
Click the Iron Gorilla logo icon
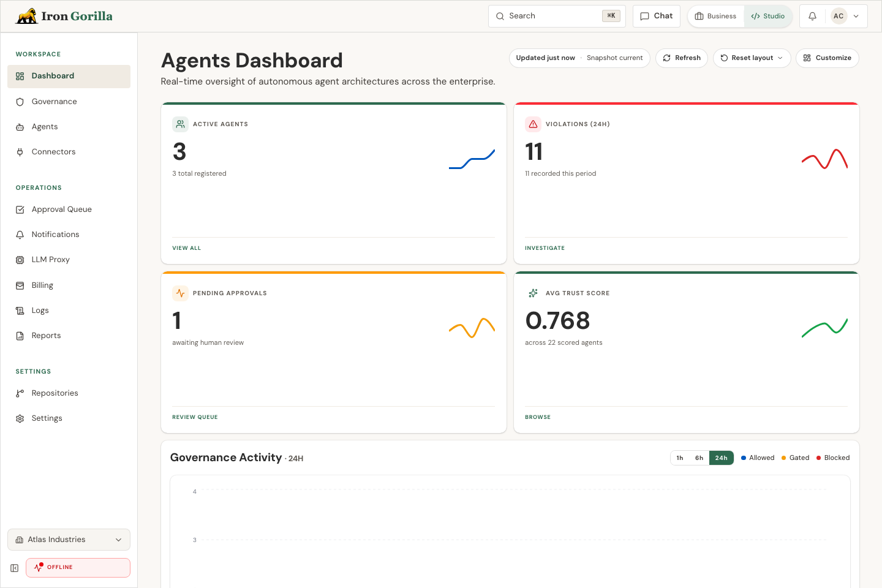(x=26, y=16)
